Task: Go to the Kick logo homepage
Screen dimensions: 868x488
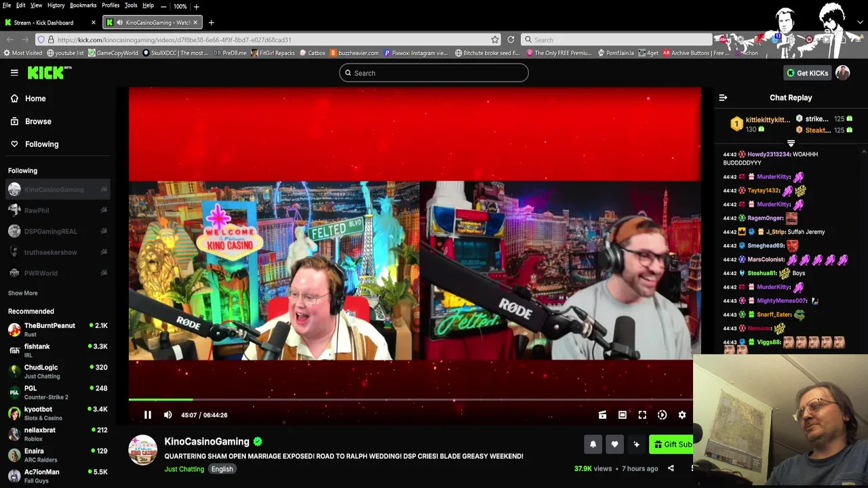Action: pos(50,73)
